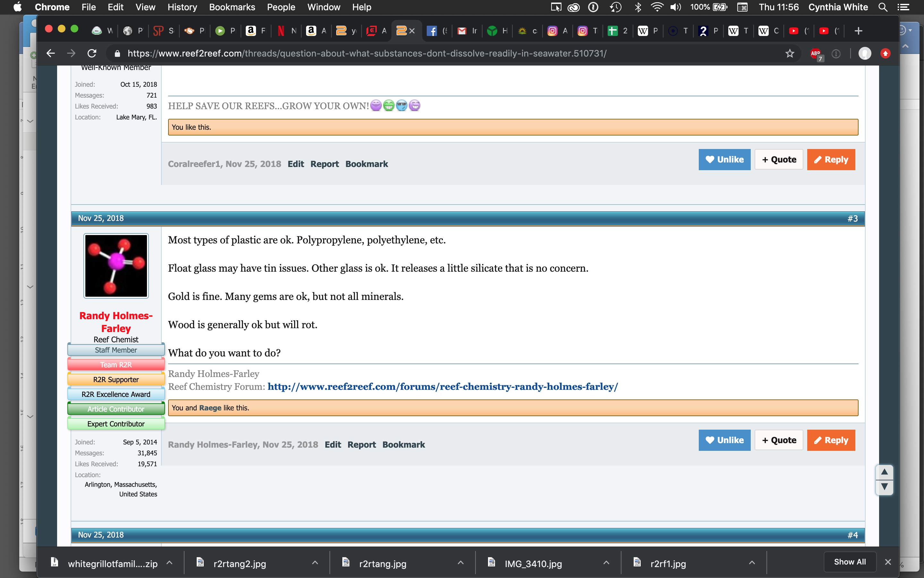Switch to the Netflix tab
The width and height of the screenshot is (924, 578).
[287, 31]
